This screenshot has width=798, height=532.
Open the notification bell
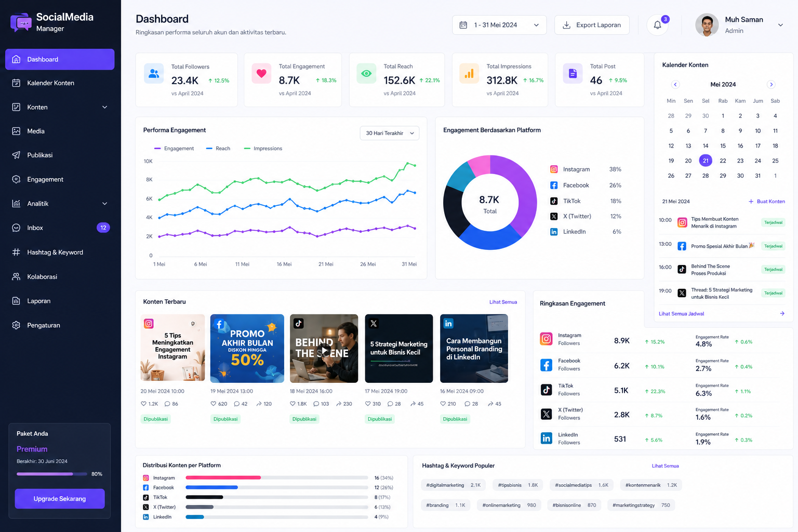pos(658,25)
